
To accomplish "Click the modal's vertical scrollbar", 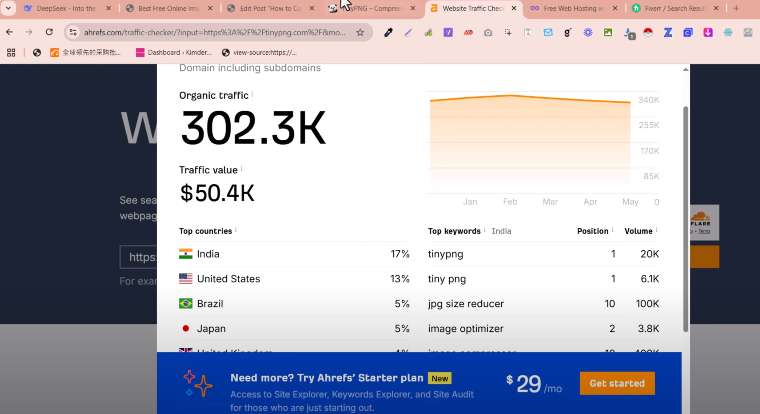I will pyautogui.click(x=685, y=219).
